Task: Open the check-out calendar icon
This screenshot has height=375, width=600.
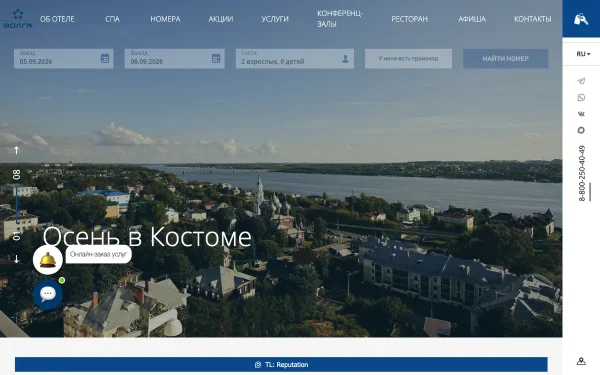Action: tap(216, 59)
